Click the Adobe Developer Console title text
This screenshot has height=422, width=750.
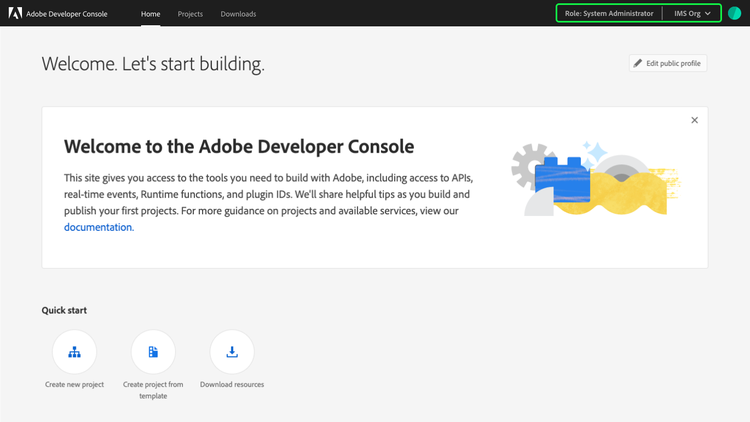pyautogui.click(x=67, y=14)
